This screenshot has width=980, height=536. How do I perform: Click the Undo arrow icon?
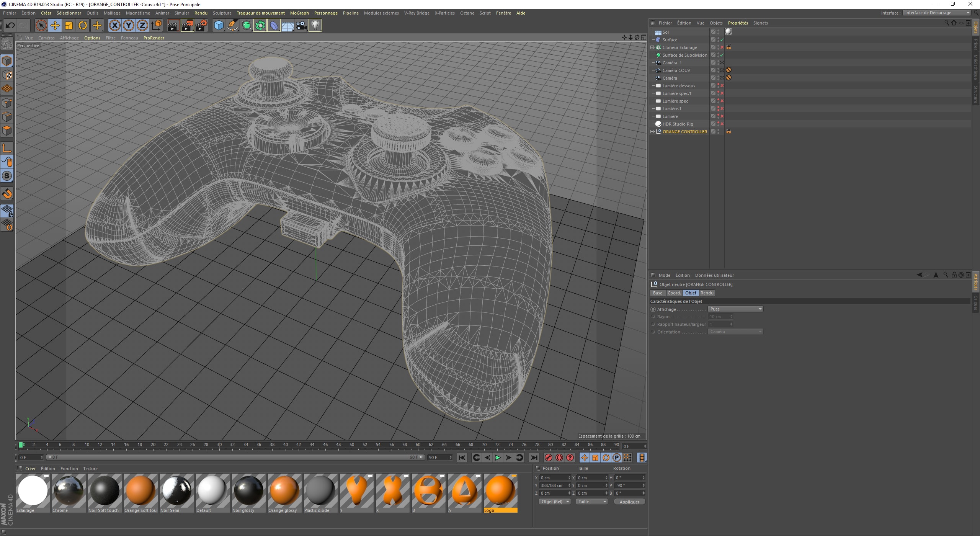[x=10, y=26]
